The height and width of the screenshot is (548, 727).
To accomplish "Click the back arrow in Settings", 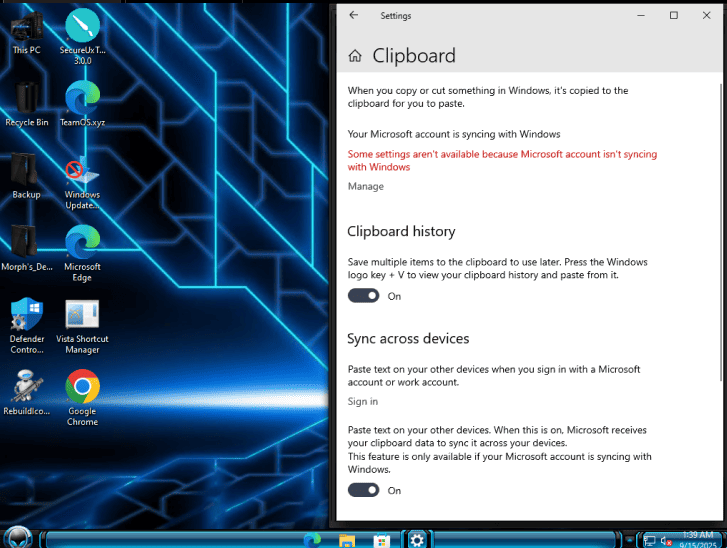I will [354, 16].
